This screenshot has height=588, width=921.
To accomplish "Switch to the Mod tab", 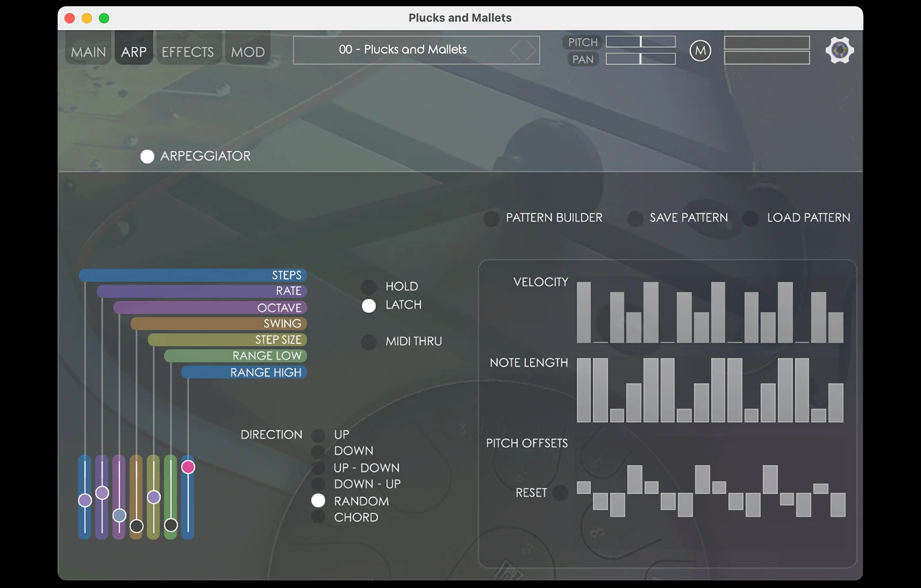I will (248, 52).
